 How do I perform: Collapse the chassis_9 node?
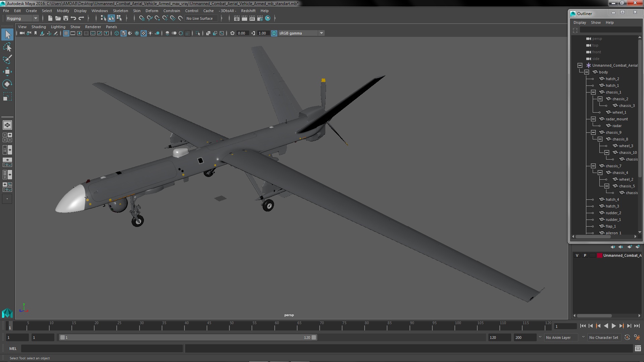593,132
